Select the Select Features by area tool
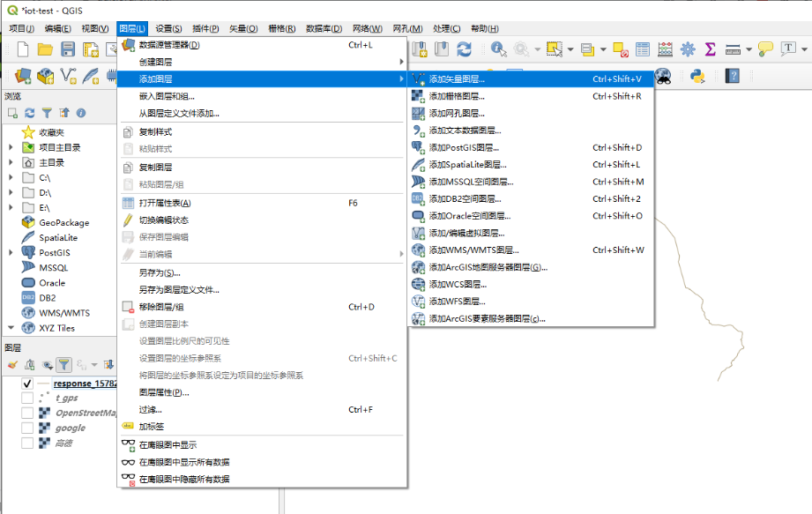This screenshot has width=812, height=514. 554,49
